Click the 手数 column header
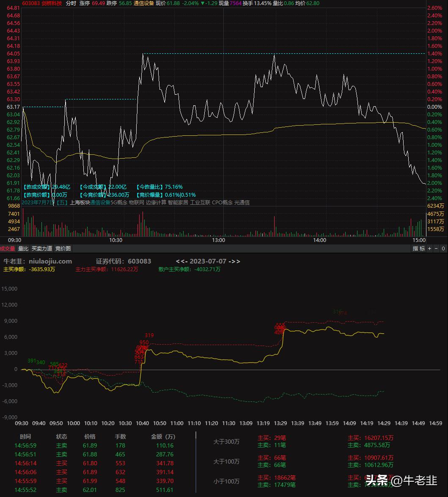This screenshot has width=448, height=497. [120, 437]
